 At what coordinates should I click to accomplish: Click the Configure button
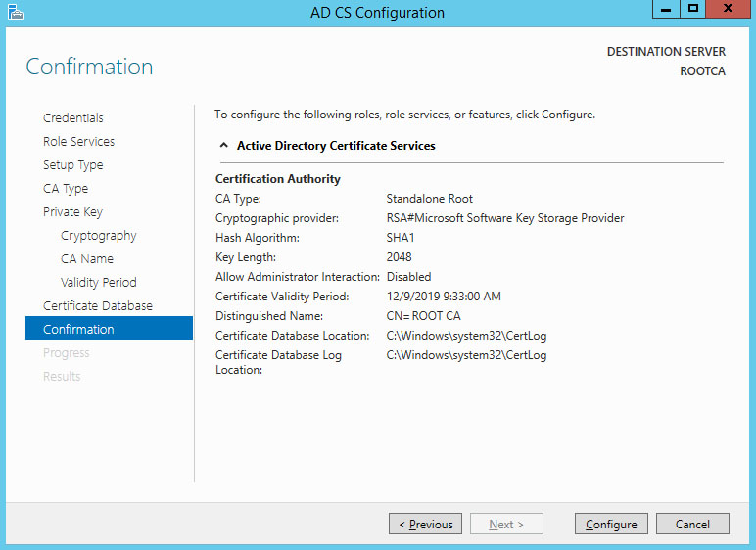pyautogui.click(x=611, y=524)
